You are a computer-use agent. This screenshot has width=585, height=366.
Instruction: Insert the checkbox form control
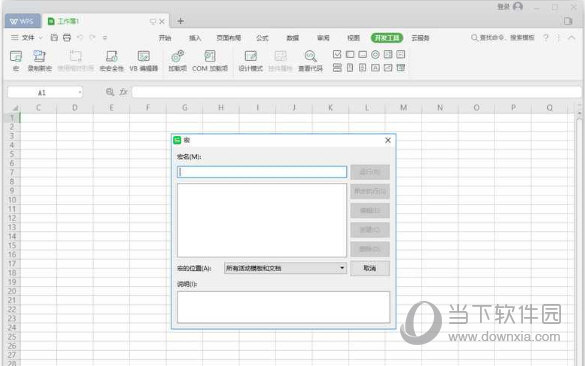[x=337, y=54]
